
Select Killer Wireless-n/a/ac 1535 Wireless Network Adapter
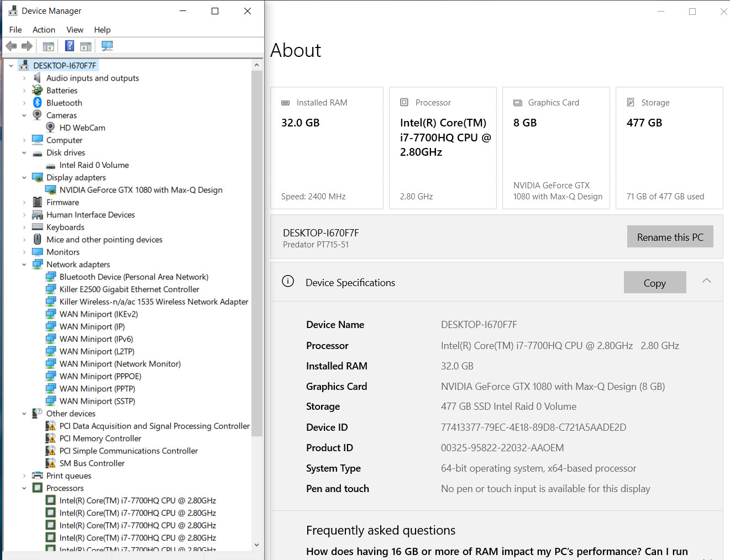154,302
